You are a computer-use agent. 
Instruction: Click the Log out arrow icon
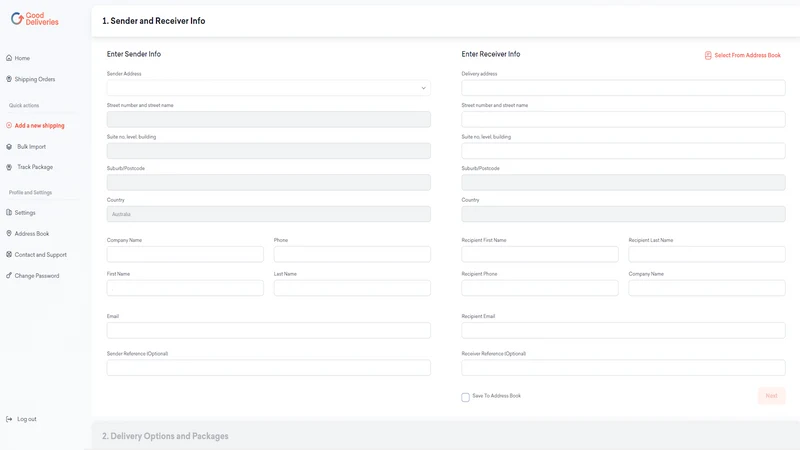click(9, 419)
